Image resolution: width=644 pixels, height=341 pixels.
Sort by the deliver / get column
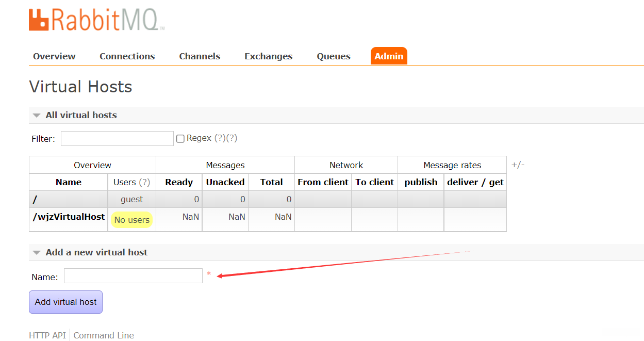click(475, 182)
